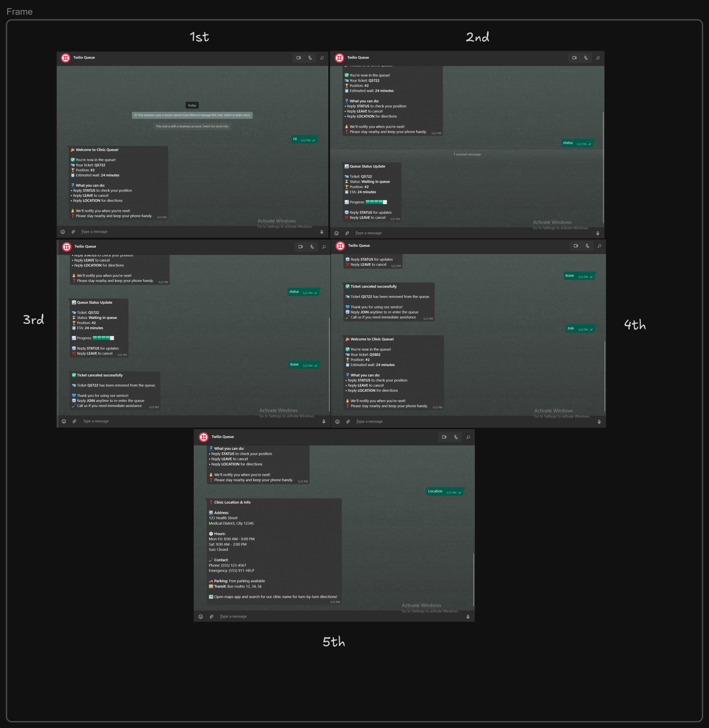The image size is (709, 728).
Task: Open search in the 3rd chat header
Action: pos(324,246)
